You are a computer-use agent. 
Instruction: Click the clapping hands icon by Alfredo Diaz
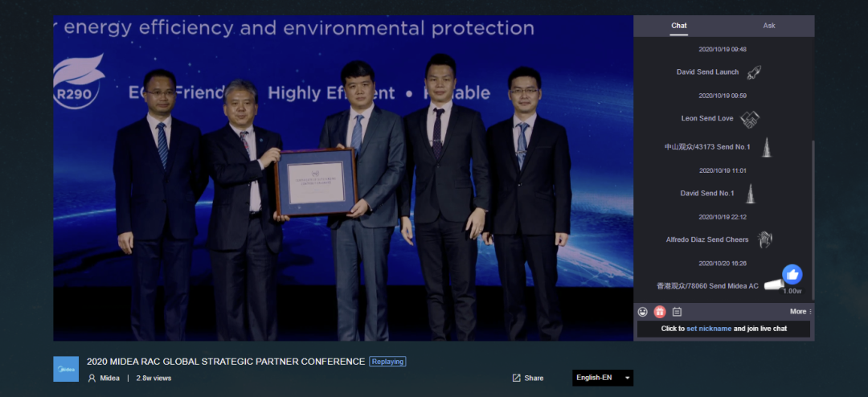[764, 239]
